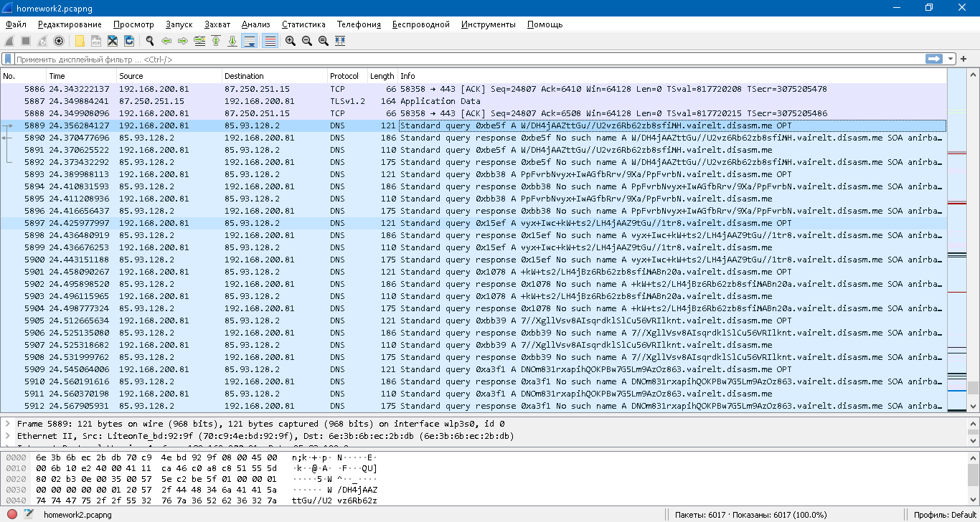Click the Профиль: Default status entry

[x=945, y=515]
